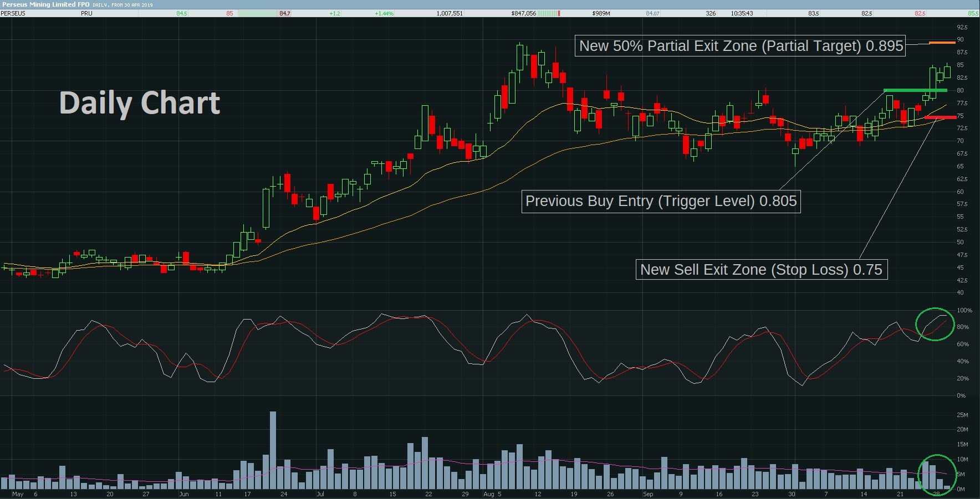Screen dimensions: 980x499
Task: Click the 'Aug' label on the date axis
Action: coord(489,494)
